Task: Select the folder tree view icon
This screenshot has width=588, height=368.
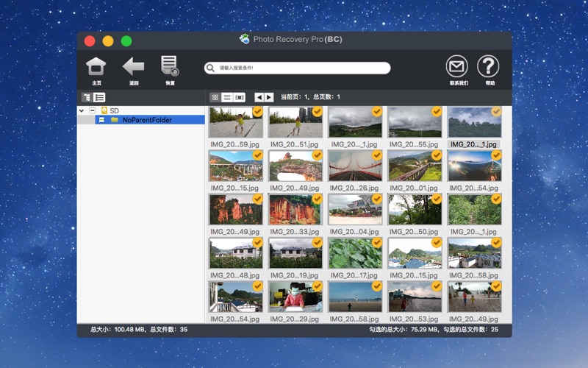Action: (87, 97)
